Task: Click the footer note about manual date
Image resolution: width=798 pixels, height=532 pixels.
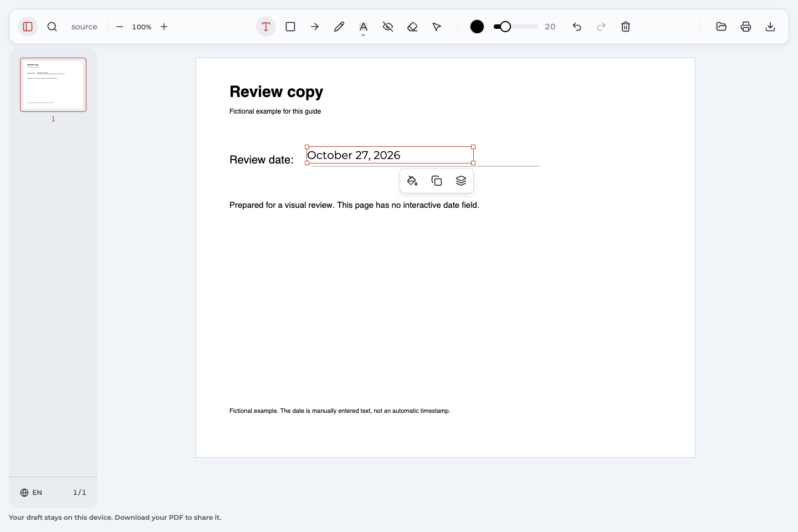Action: [x=340, y=411]
